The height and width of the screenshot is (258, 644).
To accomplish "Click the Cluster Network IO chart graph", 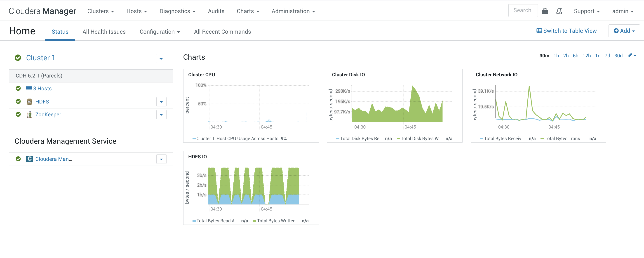I will [x=545, y=104].
